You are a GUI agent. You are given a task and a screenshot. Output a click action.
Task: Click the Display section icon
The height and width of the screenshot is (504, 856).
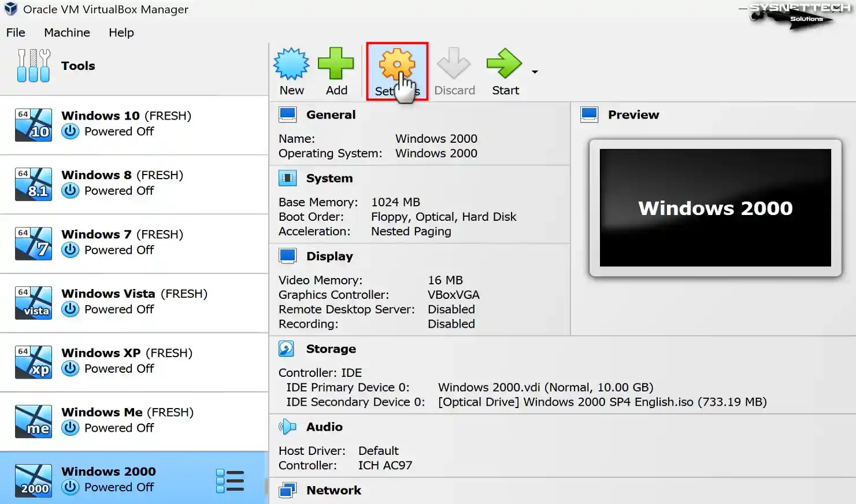[x=288, y=256]
